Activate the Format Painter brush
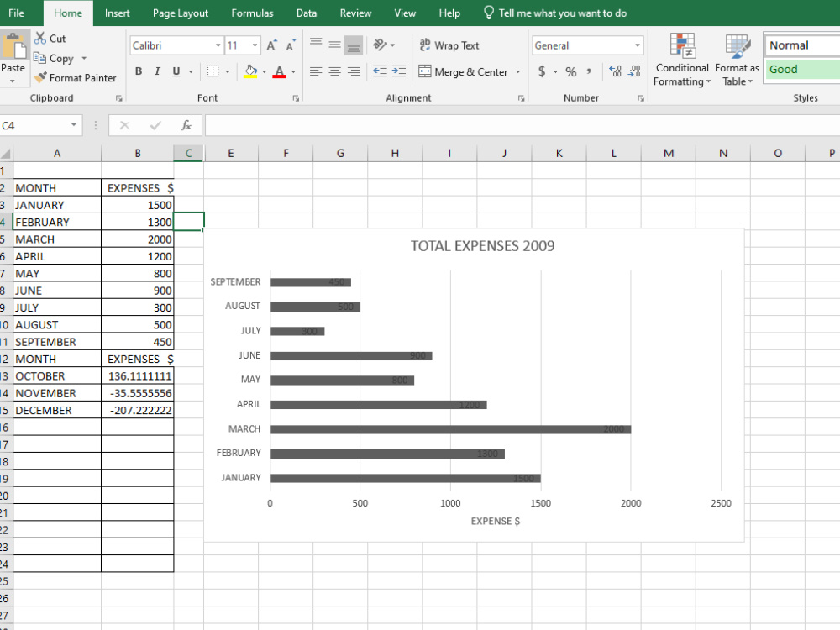The height and width of the screenshot is (630, 840). (x=40, y=77)
